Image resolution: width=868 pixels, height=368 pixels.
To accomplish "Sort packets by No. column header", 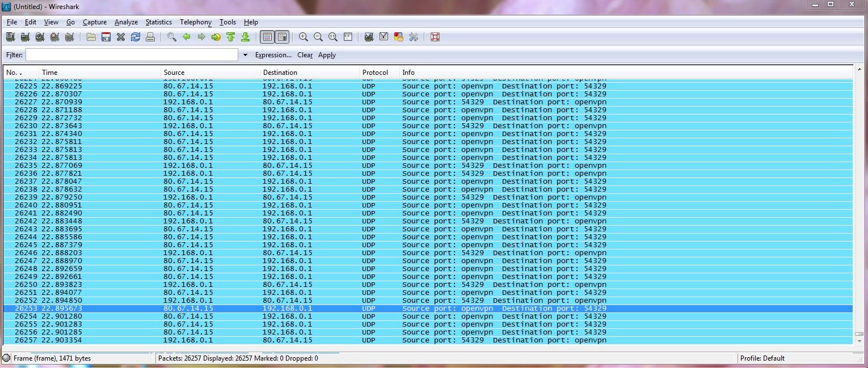I will coord(21,72).
